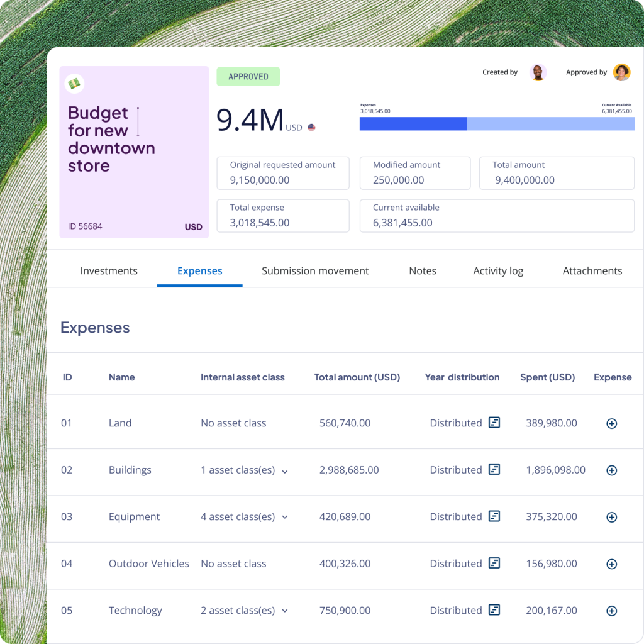Open year distribution icon for Technology

pos(494,610)
